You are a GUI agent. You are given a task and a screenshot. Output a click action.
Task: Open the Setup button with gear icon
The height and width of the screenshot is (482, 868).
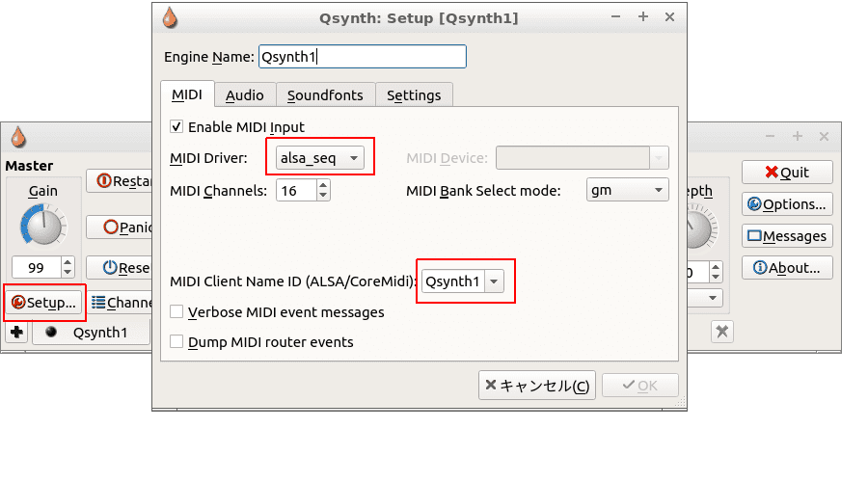tap(43, 303)
